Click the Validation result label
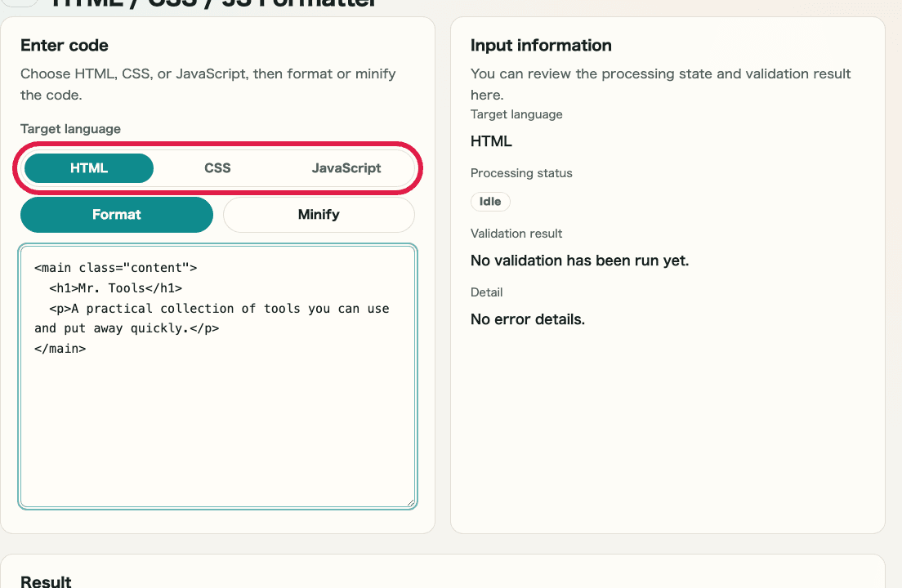 click(516, 233)
